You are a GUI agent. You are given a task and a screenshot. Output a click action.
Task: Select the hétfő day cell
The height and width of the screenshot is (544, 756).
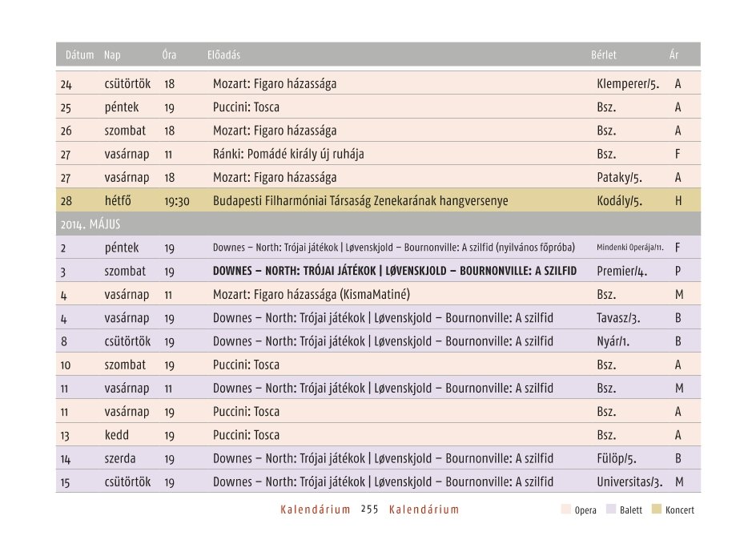click(118, 200)
